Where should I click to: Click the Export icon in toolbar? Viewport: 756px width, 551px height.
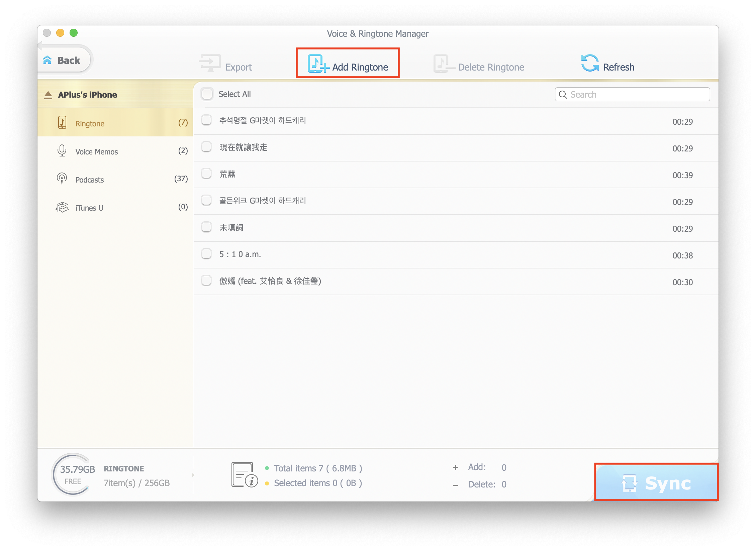coord(210,63)
